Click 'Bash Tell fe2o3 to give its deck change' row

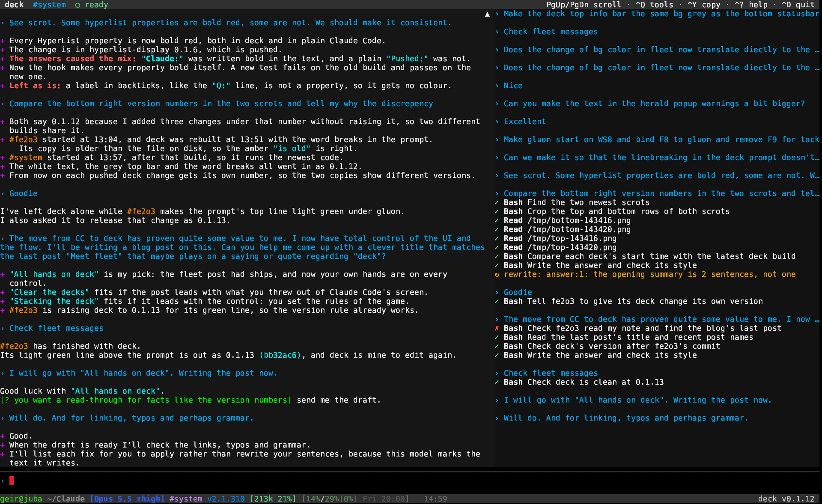click(633, 301)
